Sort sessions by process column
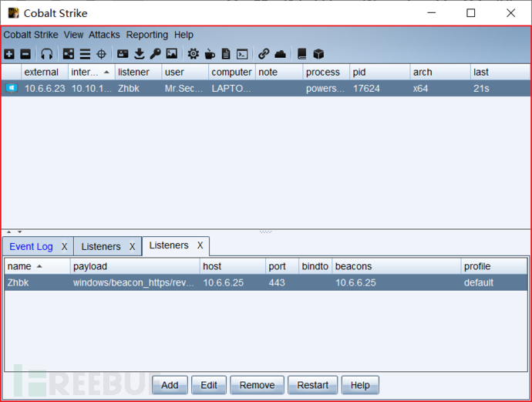This screenshot has height=402, width=532. tap(326, 72)
